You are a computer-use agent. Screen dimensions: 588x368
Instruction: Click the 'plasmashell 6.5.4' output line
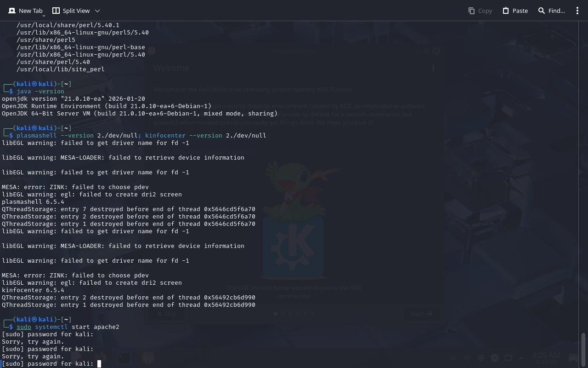click(33, 202)
